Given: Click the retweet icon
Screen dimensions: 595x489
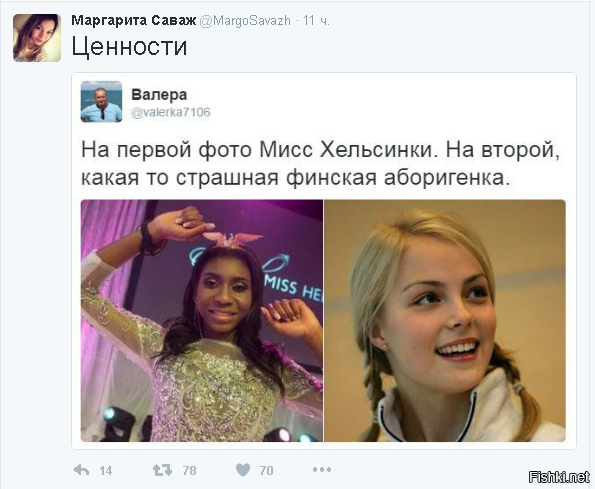Looking at the screenshot, I should click(x=162, y=470).
